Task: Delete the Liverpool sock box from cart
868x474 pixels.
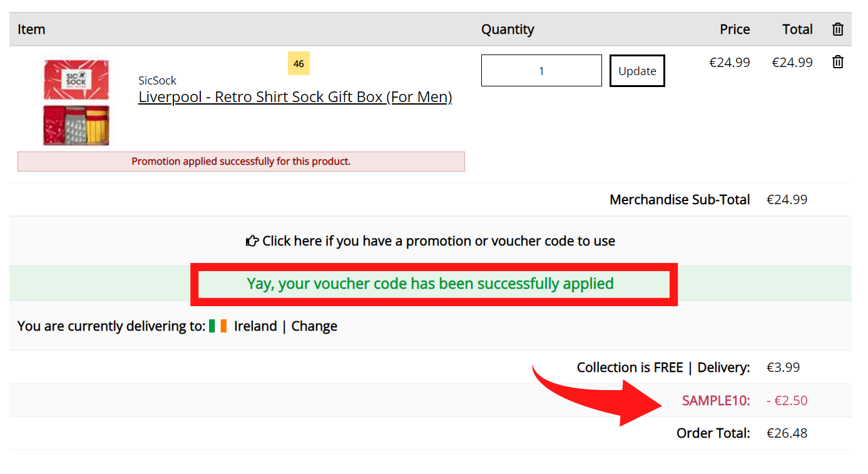Action: 838,62
